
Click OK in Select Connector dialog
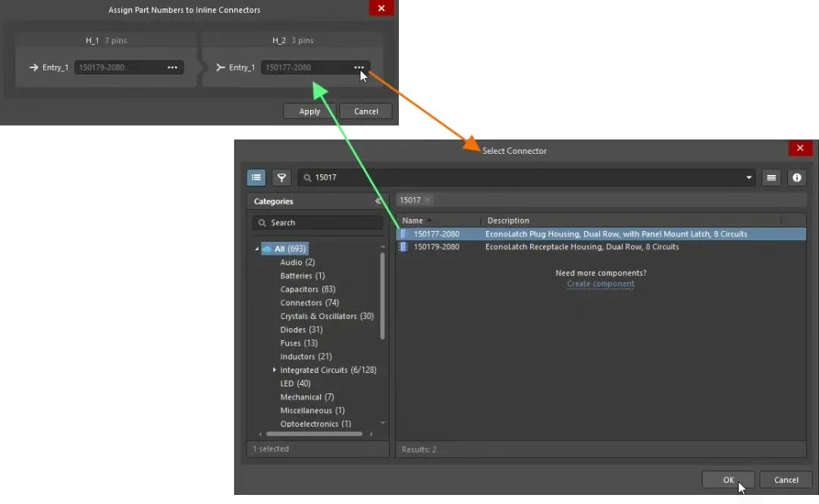pos(728,480)
